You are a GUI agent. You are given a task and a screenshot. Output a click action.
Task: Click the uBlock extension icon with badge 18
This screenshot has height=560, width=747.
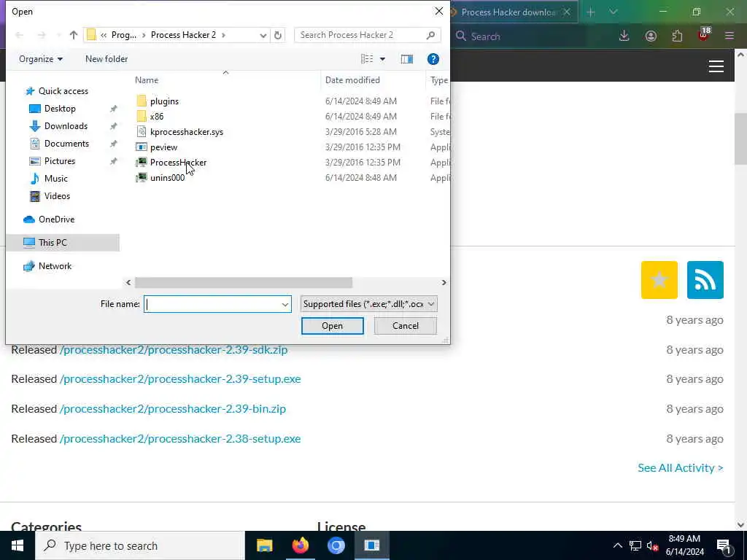click(x=704, y=34)
